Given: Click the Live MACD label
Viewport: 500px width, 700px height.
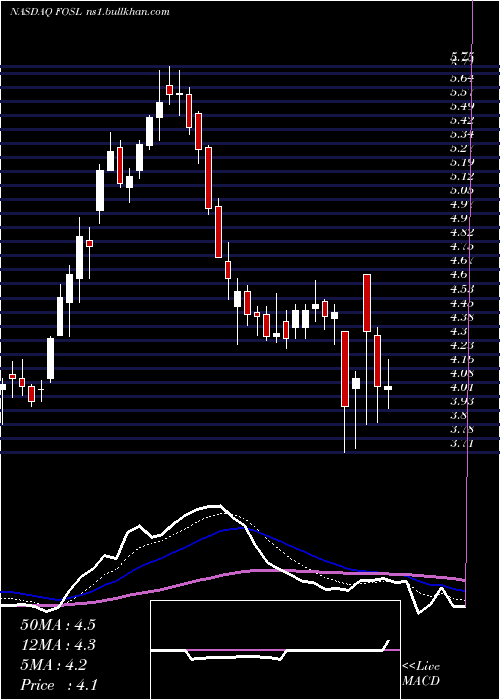Looking at the screenshot, I should pyautogui.click(x=421, y=674).
